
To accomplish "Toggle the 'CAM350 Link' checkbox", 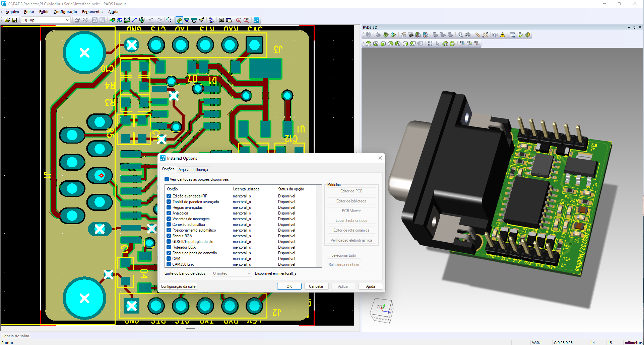I will (169, 264).
